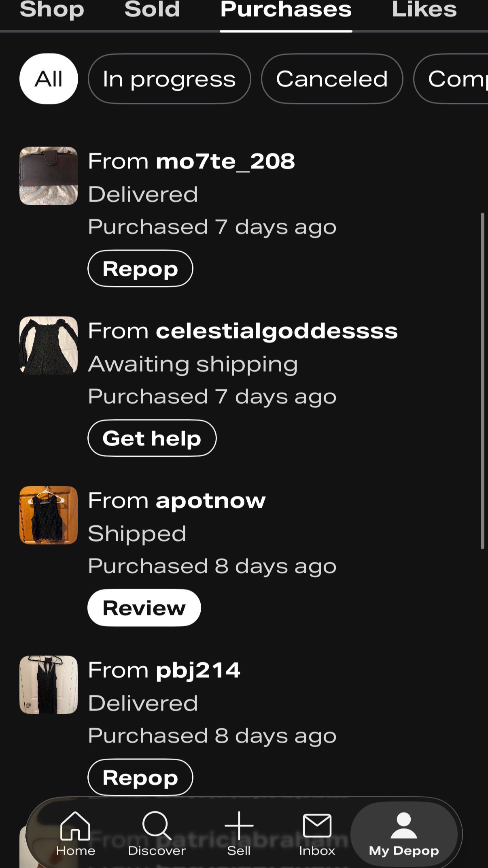Tap the Sell plus icon
488x868 pixels.
239,826
